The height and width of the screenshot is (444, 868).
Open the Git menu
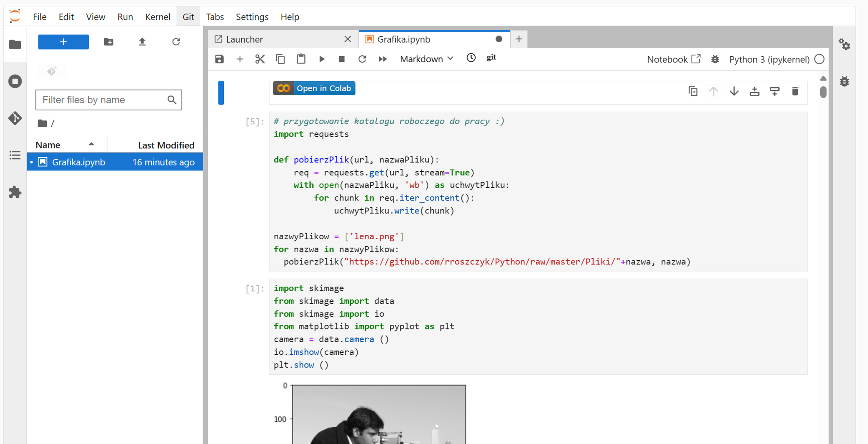[x=188, y=17]
